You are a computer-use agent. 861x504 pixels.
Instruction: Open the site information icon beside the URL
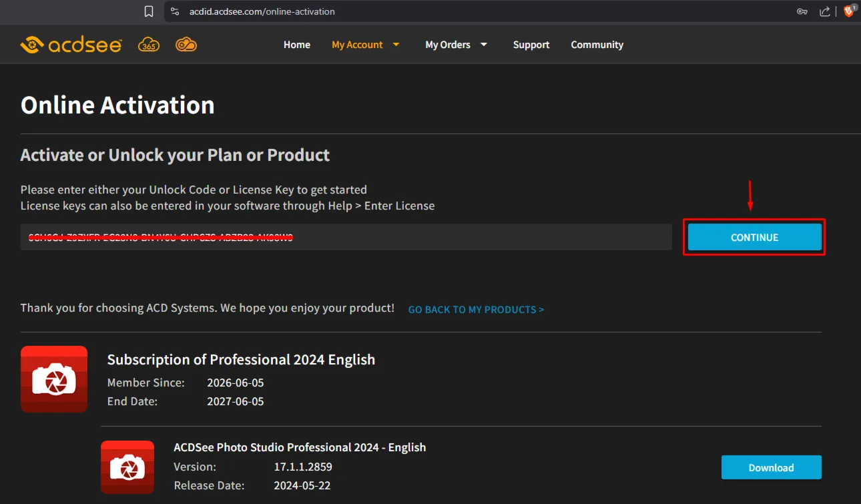pos(175,11)
